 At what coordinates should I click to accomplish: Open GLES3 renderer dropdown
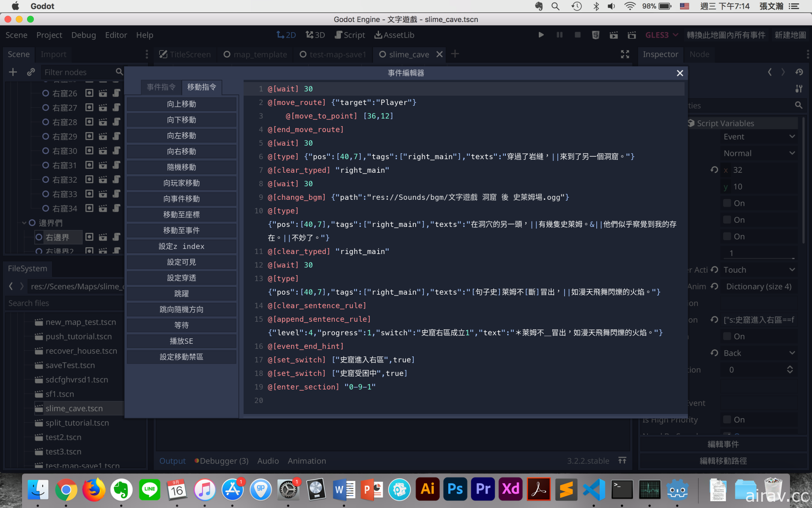tap(661, 35)
